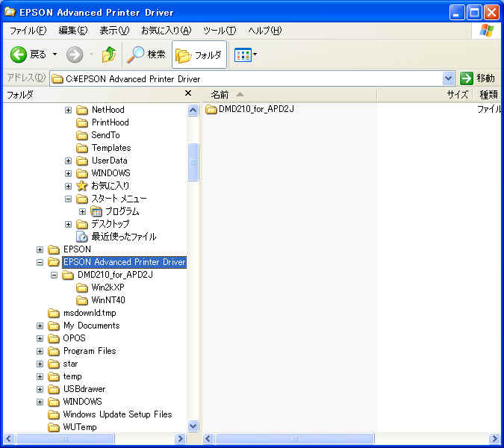Click the address bar path field
The width and height of the screenshot is (504, 448).
point(246,78)
